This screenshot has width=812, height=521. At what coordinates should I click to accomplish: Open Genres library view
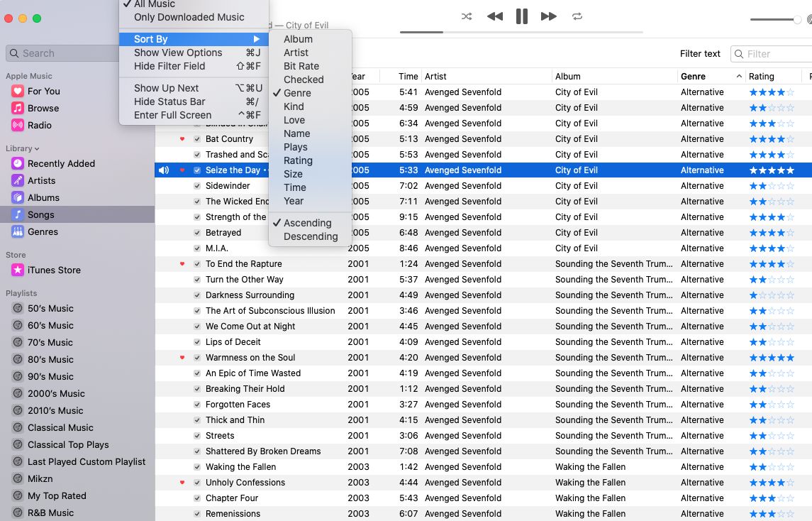(x=43, y=231)
